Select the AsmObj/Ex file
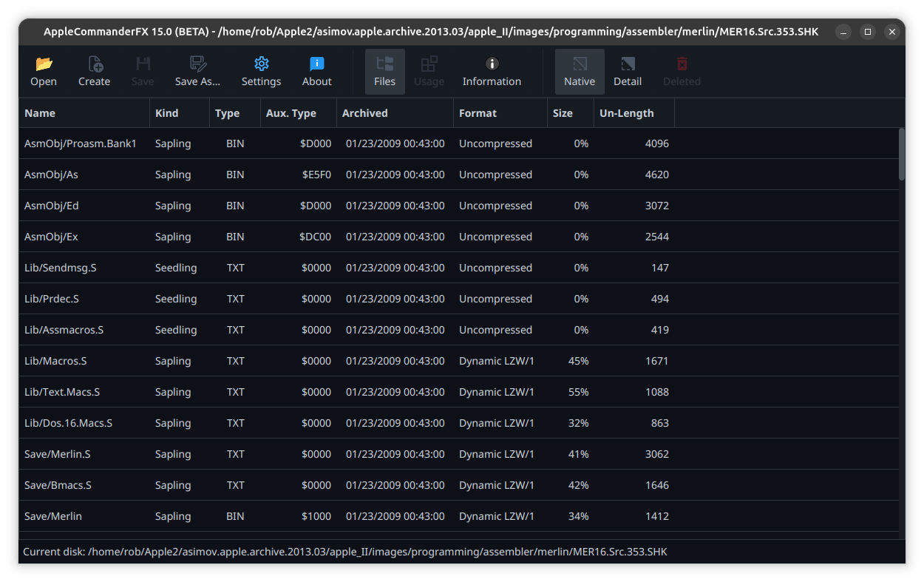Screen dimensions: 924x582 coord(458,237)
